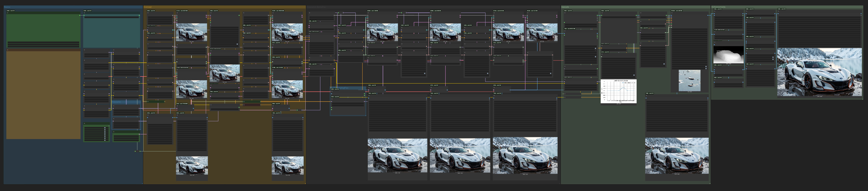Click the car preview at bottom of Upscale group
Image resolution: width=868 pixels, height=191 pixels.
677,156
